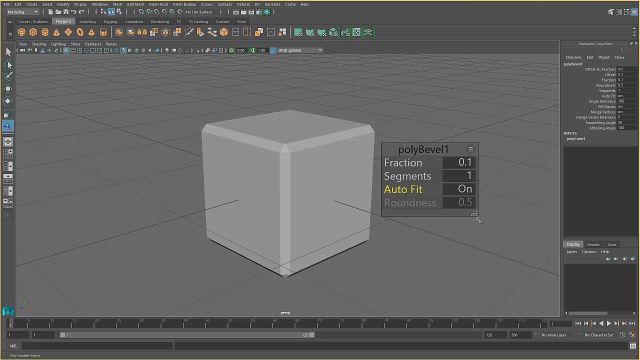Image resolution: width=640 pixels, height=360 pixels.
Task: Apply cylindrical UV mapping from the shelf
Action: point(310,32)
